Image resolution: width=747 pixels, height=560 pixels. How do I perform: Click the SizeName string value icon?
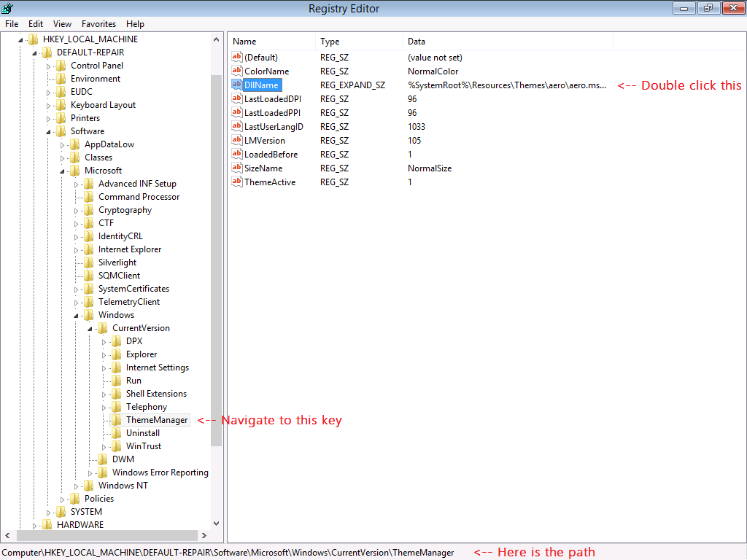point(236,168)
